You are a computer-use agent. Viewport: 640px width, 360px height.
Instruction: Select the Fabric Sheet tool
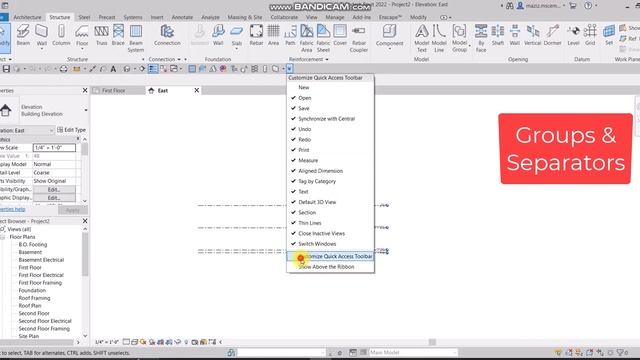pos(323,38)
